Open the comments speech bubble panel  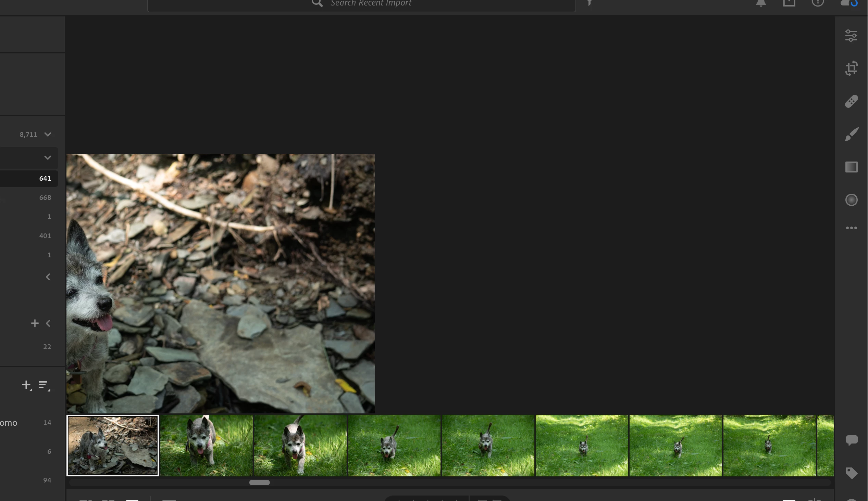[x=851, y=440]
